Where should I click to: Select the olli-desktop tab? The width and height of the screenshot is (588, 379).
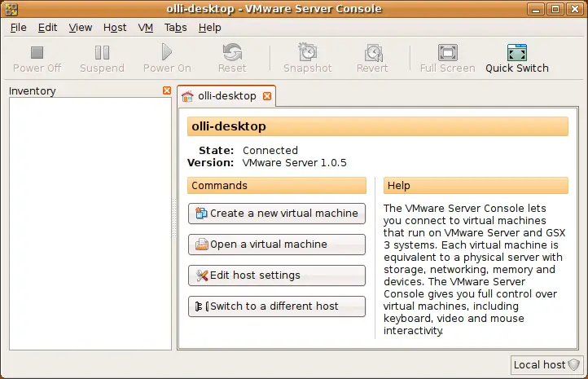227,96
